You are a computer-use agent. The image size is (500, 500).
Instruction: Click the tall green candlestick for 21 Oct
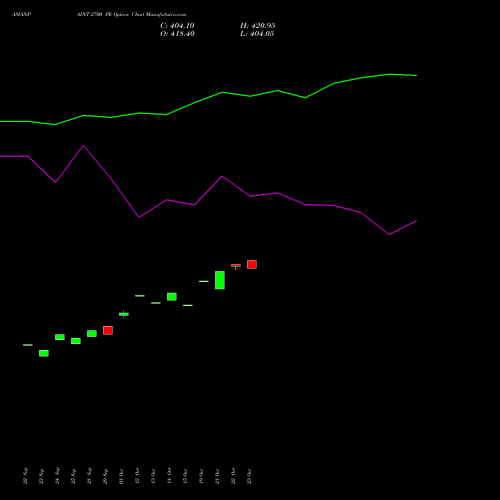[x=220, y=280]
